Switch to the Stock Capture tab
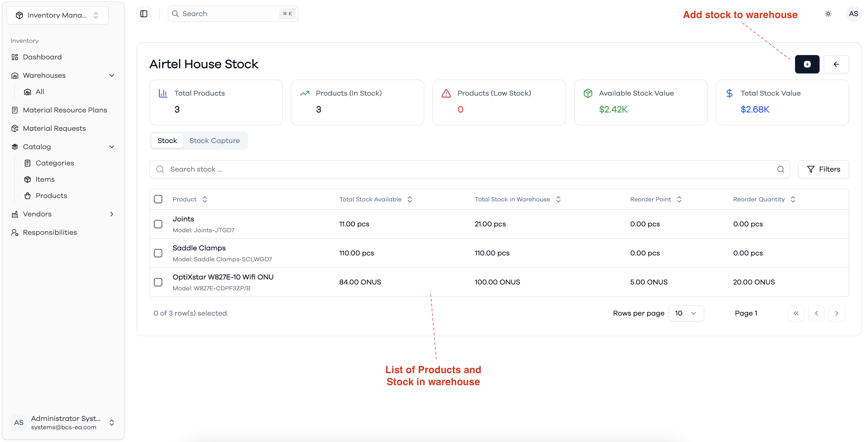This screenshot has height=442, width=868. click(214, 141)
